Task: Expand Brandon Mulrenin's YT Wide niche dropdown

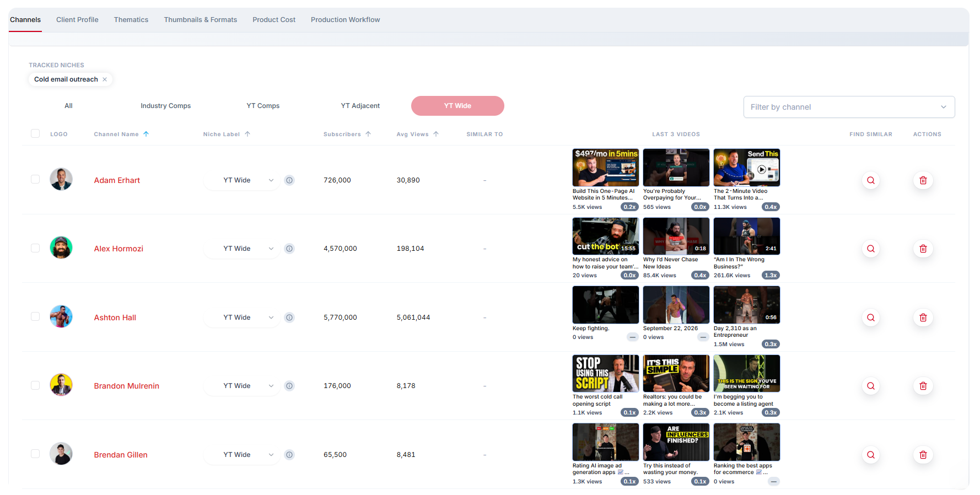Action: [241, 386]
